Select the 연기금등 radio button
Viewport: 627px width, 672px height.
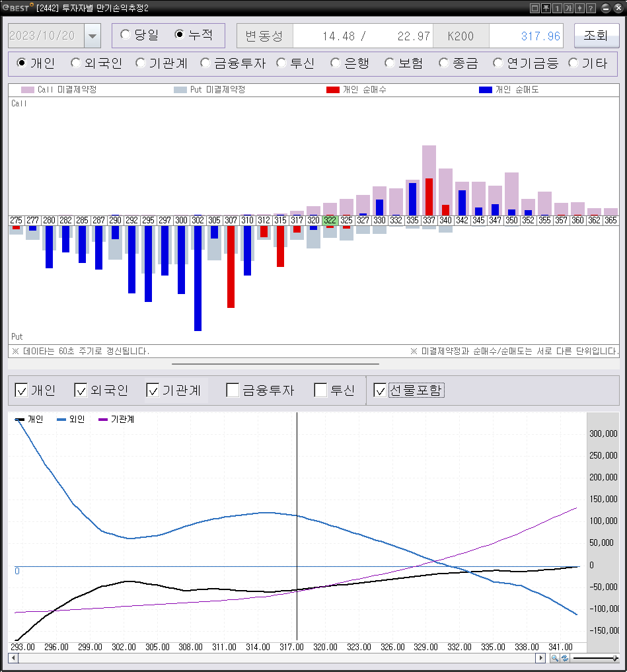pyautogui.click(x=498, y=63)
